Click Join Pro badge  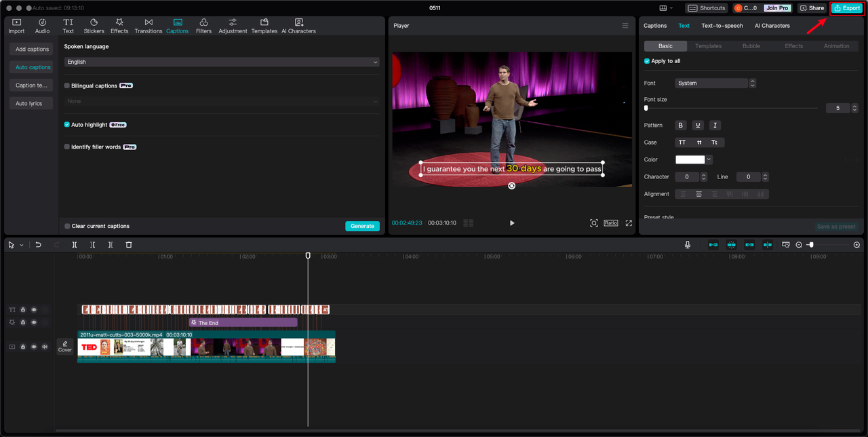click(776, 8)
